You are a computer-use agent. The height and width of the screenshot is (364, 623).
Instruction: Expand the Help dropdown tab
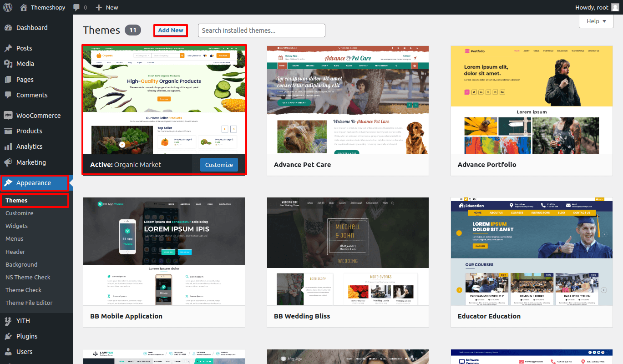[596, 21]
